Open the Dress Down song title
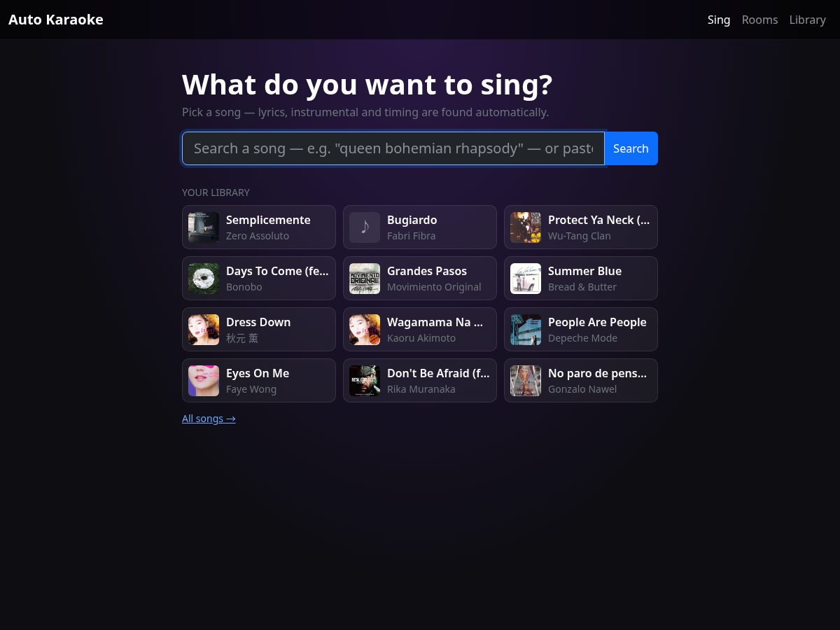Screen dimensions: 840x630 pyautogui.click(x=258, y=322)
